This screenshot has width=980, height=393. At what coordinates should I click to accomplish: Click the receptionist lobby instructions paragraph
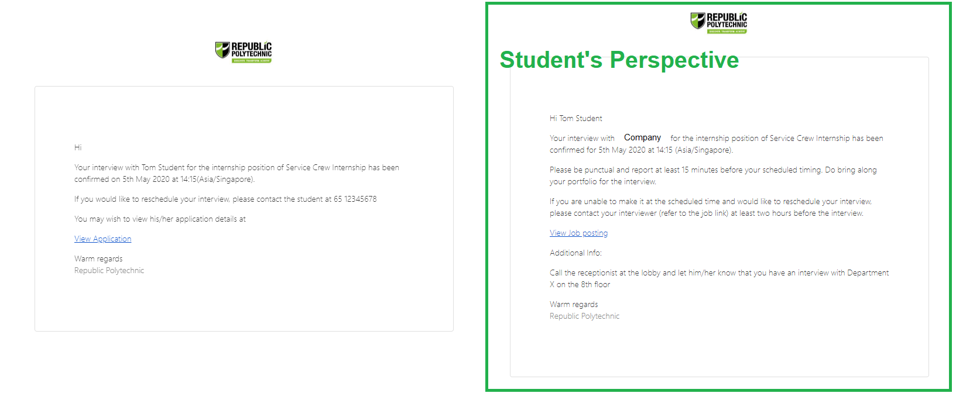pyautogui.click(x=719, y=278)
